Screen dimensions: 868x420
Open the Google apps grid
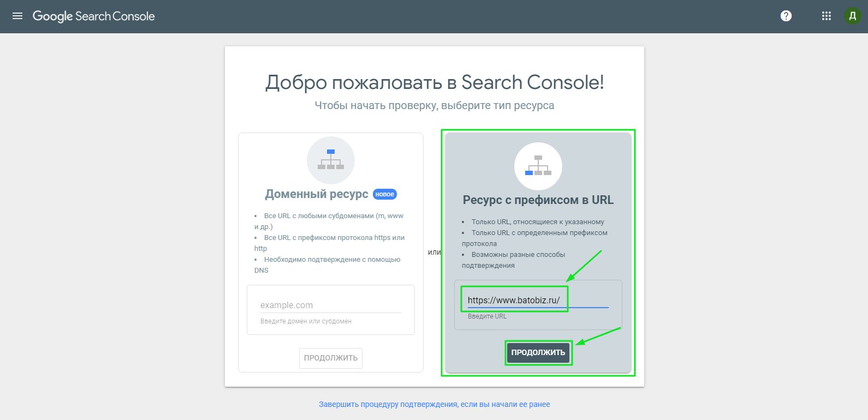pyautogui.click(x=827, y=16)
